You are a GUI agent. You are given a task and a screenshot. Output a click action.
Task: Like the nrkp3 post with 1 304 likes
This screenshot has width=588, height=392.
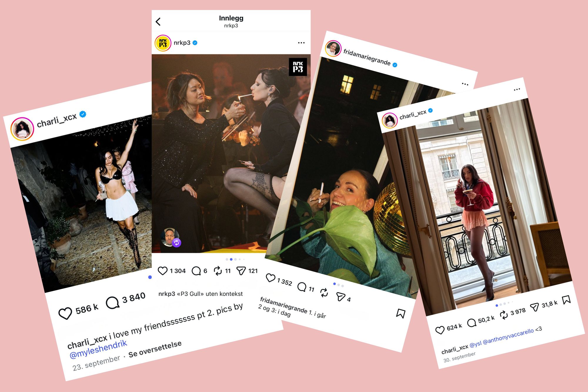(162, 271)
